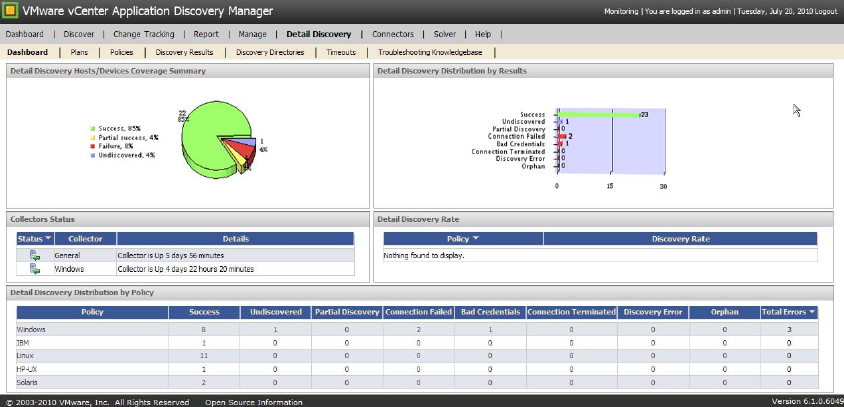Viewport: 844px width, 407px height.
Task: Click the Logout link
Action: click(x=826, y=11)
